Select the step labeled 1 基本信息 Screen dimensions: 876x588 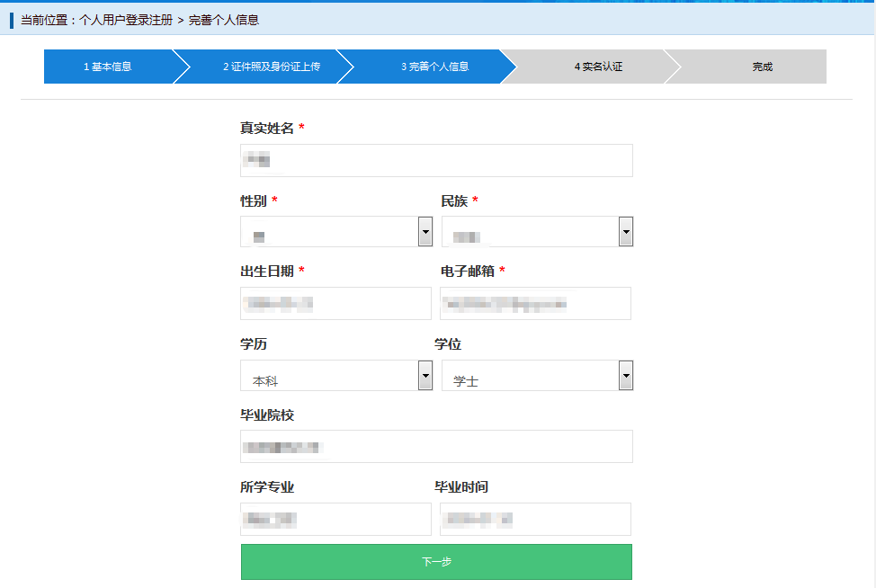[112, 66]
